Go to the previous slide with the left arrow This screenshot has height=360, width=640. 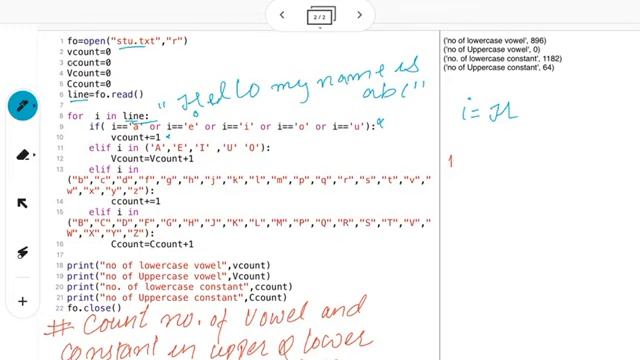[x=282, y=15]
